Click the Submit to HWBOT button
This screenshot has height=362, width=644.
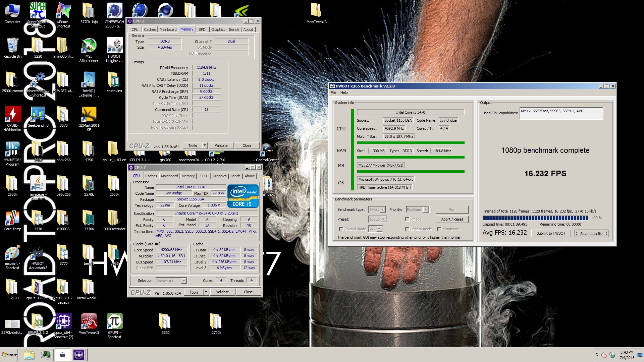551,233
